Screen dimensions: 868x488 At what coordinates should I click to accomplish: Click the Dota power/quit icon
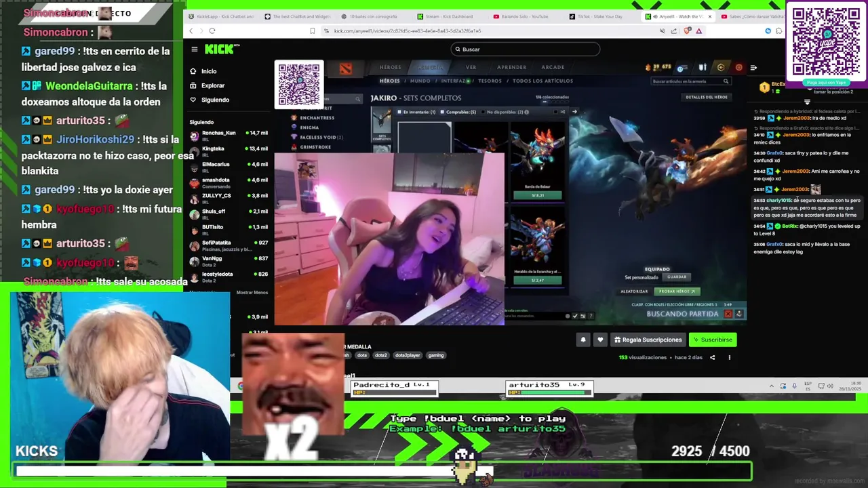pyautogui.click(x=738, y=67)
